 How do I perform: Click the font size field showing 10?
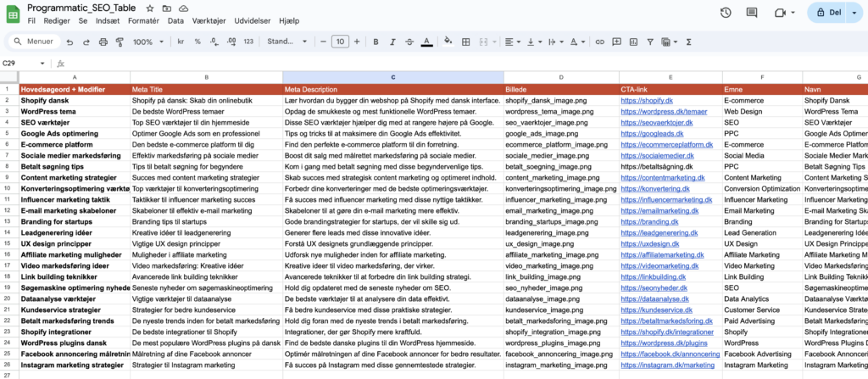click(x=340, y=42)
